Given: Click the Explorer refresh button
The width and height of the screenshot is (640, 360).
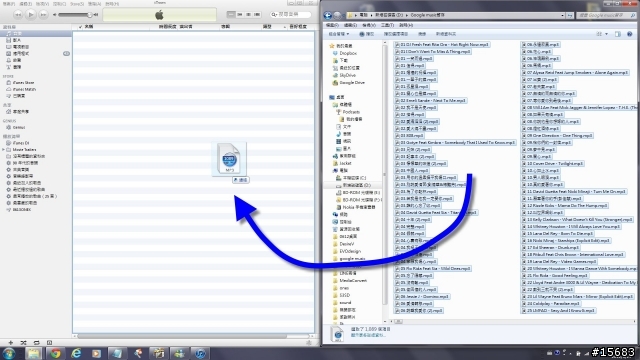Looking at the screenshot, I should click(570, 16).
